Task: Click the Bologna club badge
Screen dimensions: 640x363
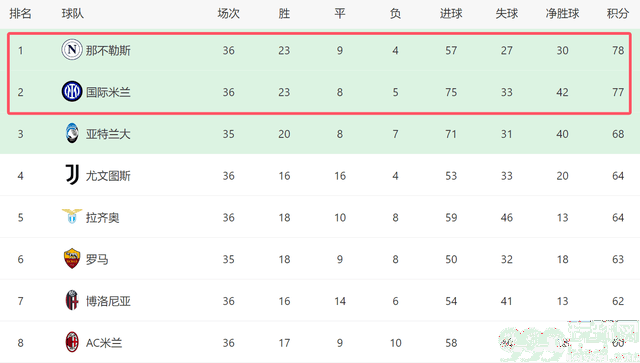Action: pyautogui.click(x=72, y=301)
